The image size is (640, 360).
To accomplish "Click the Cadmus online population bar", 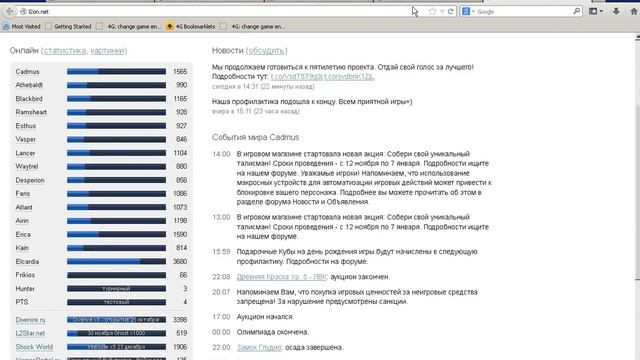I will [116, 71].
